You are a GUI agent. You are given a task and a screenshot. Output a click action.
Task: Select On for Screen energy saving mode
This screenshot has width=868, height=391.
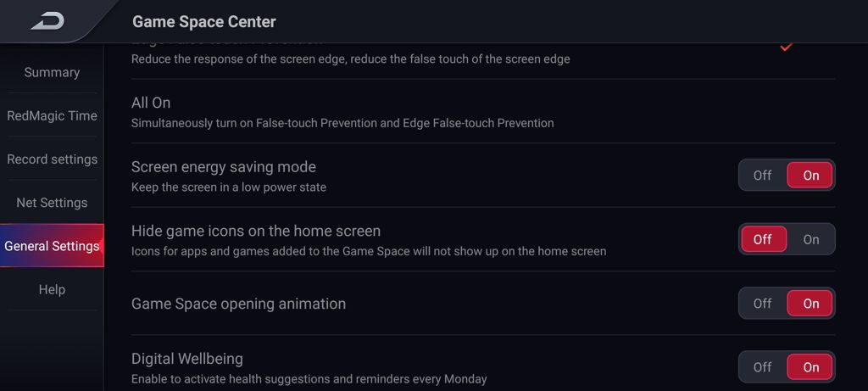810,175
